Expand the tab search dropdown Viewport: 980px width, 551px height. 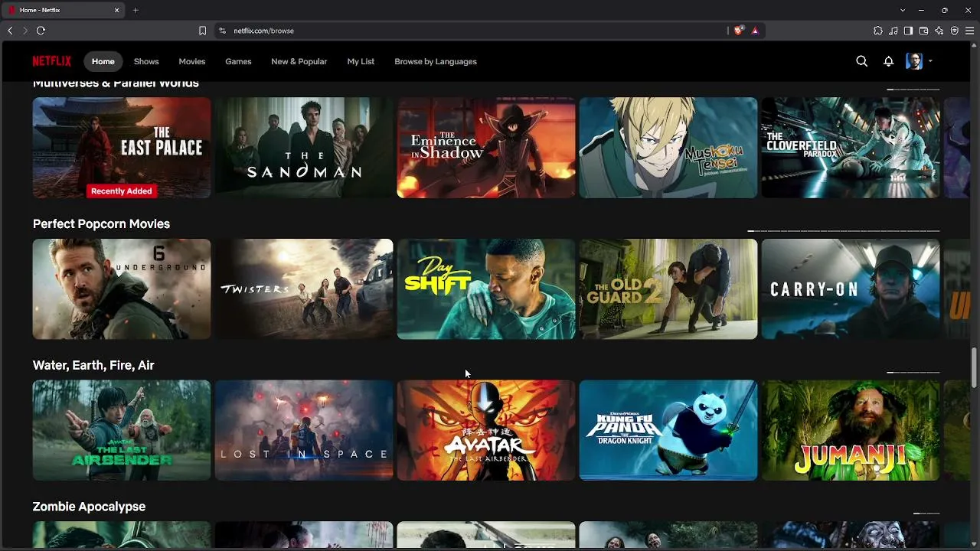pos(903,10)
